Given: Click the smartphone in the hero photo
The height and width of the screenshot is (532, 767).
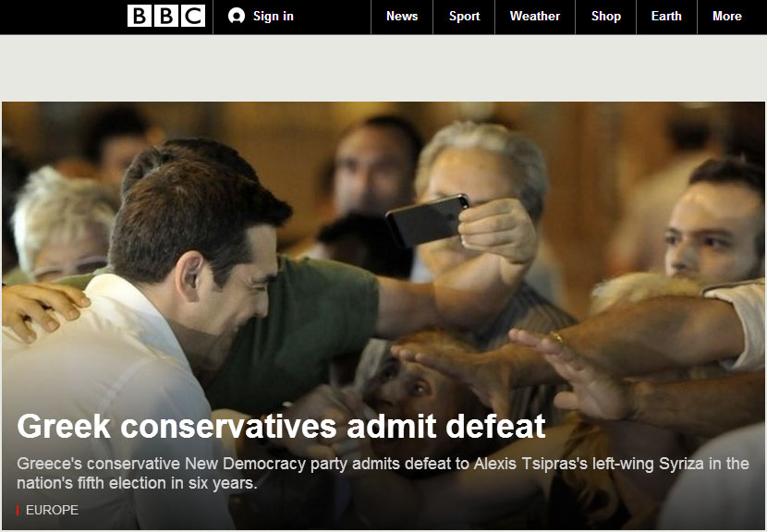Looking at the screenshot, I should tap(428, 220).
